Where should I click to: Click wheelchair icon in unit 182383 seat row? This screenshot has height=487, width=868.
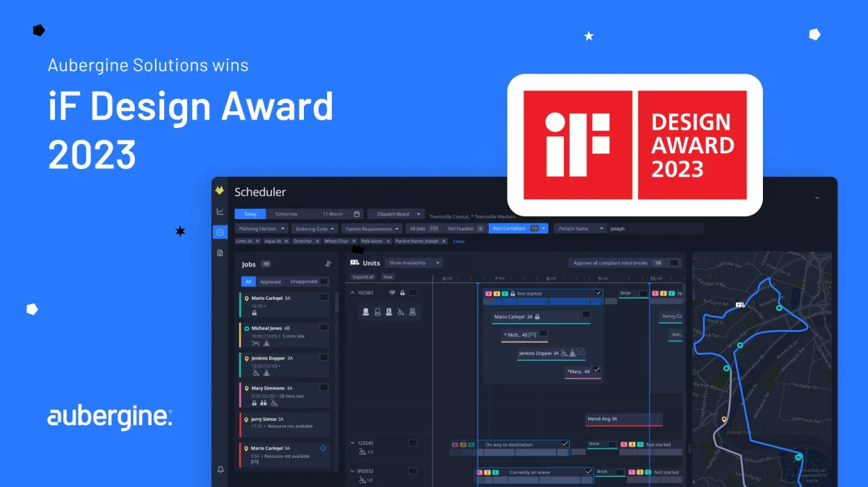401,312
